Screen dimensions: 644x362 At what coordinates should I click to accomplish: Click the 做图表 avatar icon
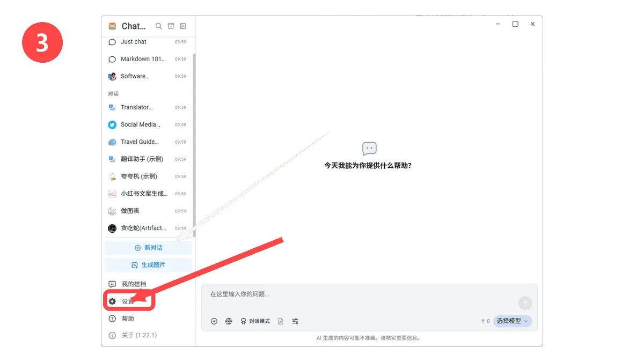pyautogui.click(x=112, y=211)
